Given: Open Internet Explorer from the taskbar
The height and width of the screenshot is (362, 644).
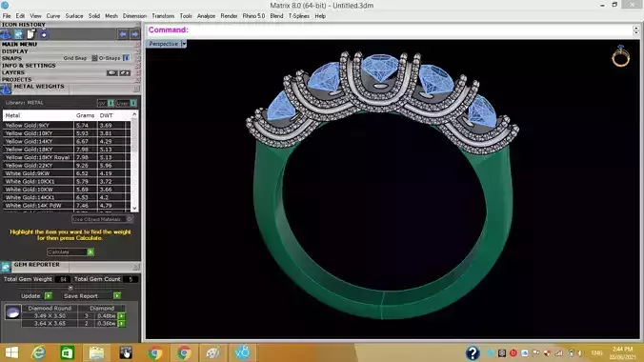Looking at the screenshot, I should (39, 353).
